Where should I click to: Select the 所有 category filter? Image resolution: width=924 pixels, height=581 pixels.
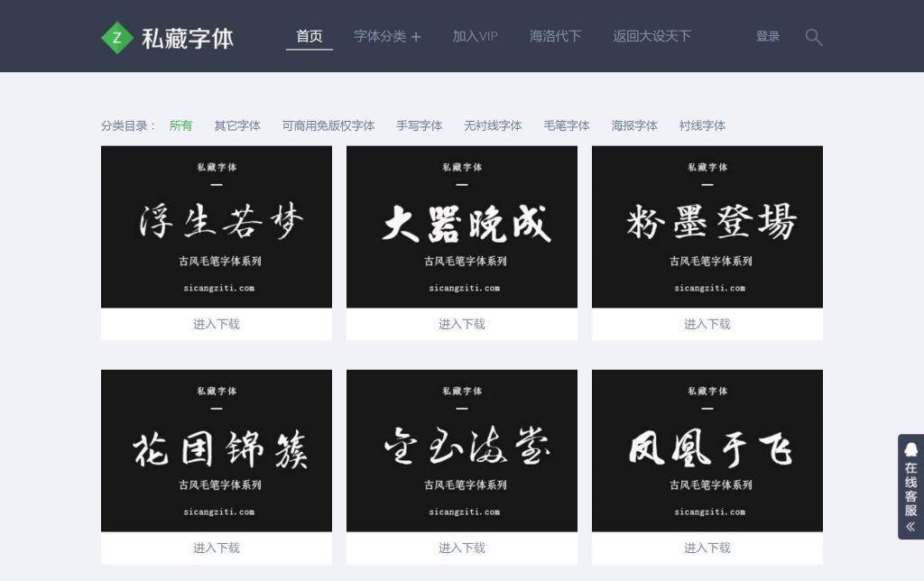click(x=180, y=125)
